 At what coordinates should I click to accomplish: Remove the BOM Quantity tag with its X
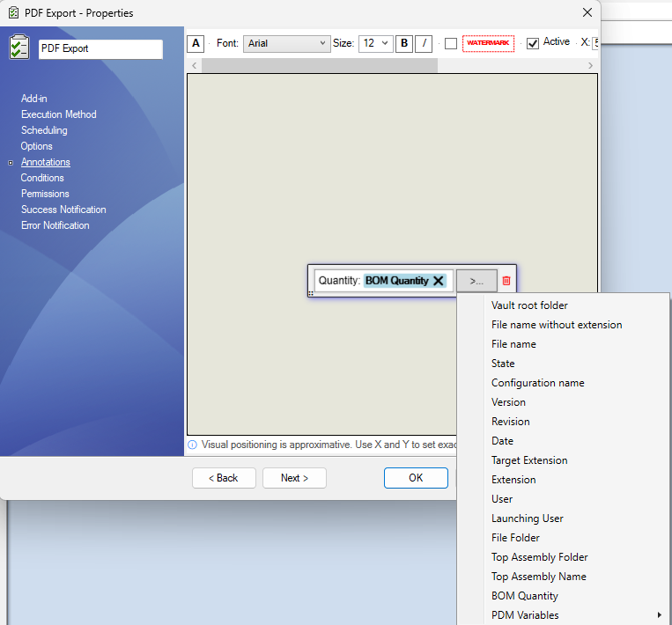438,281
